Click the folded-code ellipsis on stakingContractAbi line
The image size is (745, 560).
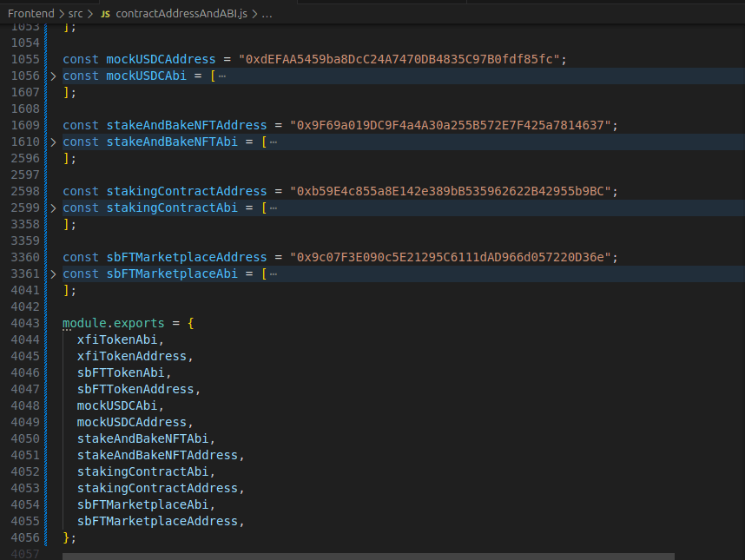tap(274, 208)
